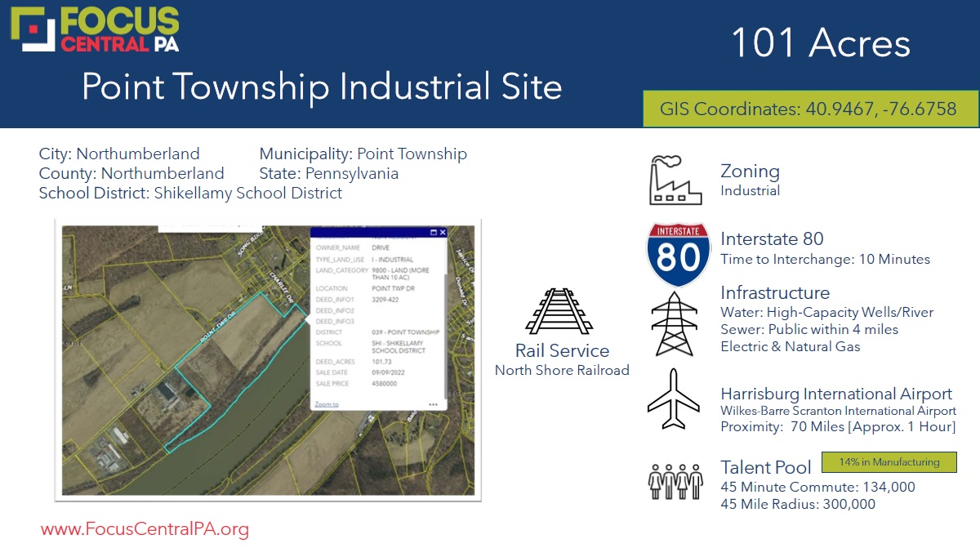The height and width of the screenshot is (548, 980).
Task: Click the Zoom to link in popup
Action: (326, 404)
